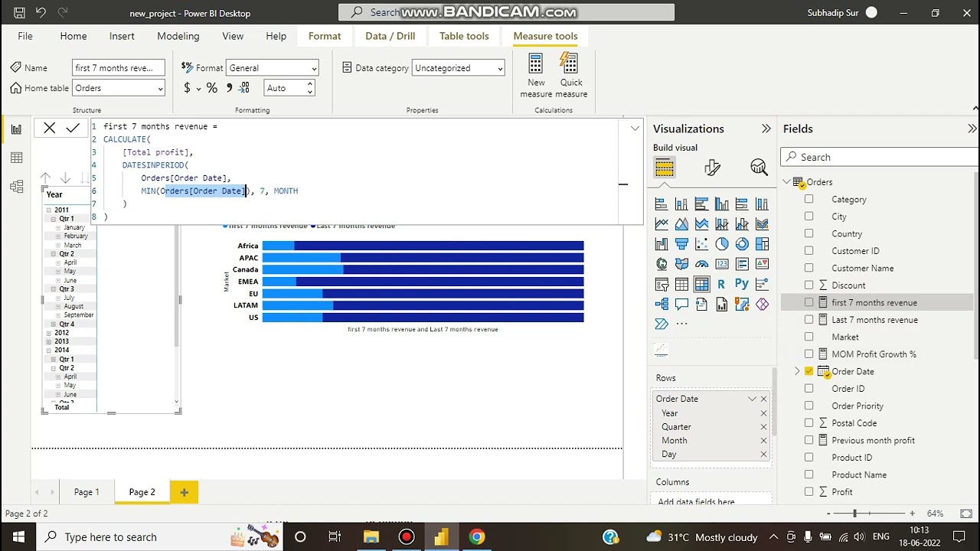
Task: Commit the formula with the checkmark
Action: (x=73, y=129)
